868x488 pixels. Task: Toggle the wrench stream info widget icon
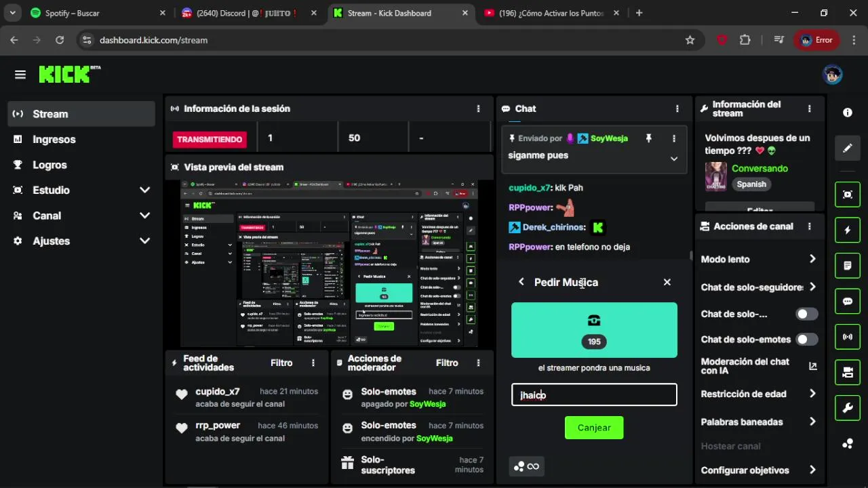point(848,407)
